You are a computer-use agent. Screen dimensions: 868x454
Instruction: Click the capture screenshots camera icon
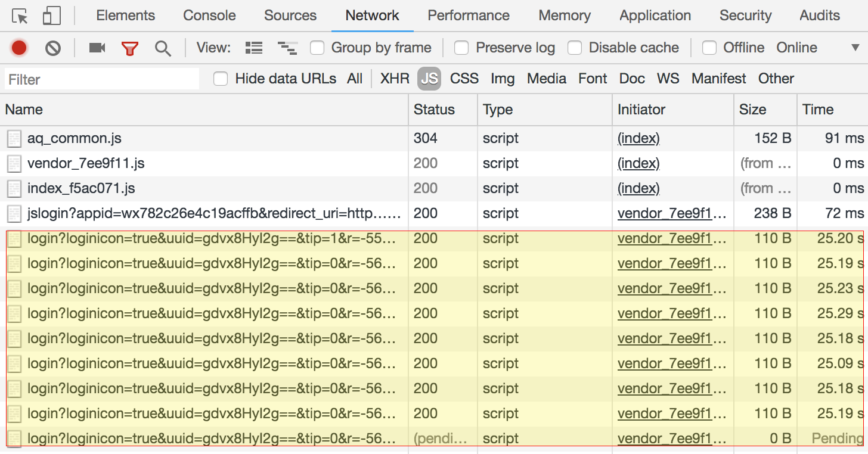pos(97,48)
